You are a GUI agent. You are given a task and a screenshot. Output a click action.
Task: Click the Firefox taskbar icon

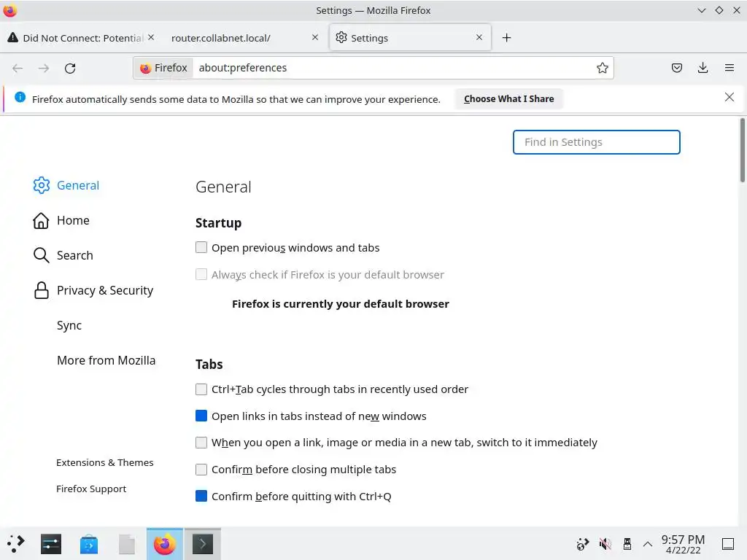tap(164, 544)
